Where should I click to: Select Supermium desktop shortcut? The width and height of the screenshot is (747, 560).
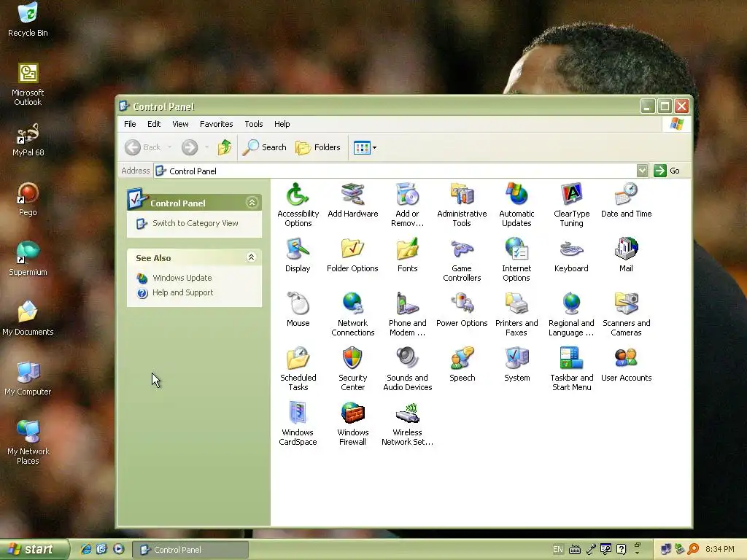28,259
